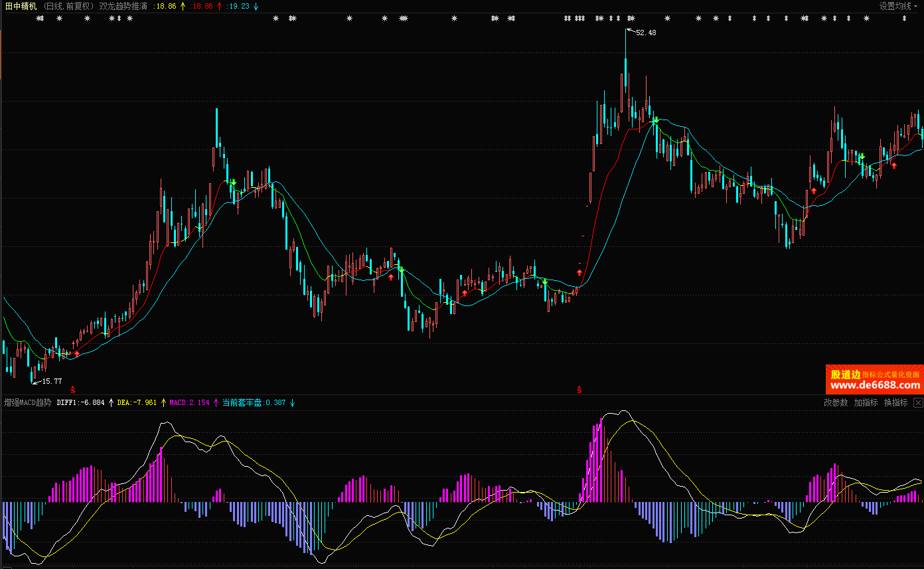The width and height of the screenshot is (924, 569).
Task: Click the yellow up arrow beside 18.86
Action: click(183, 6)
